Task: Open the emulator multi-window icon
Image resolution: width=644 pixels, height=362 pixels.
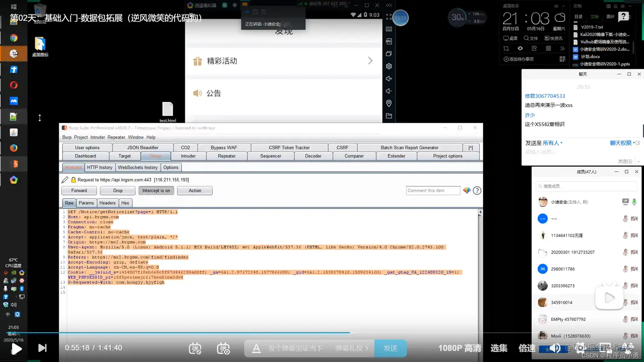Action: click(389, 54)
